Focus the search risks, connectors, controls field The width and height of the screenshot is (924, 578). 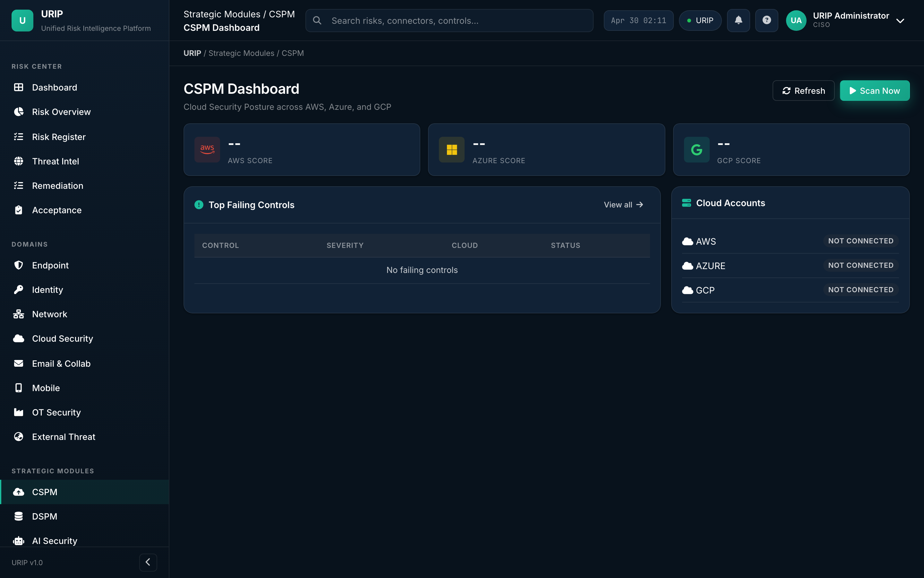pyautogui.click(x=449, y=20)
